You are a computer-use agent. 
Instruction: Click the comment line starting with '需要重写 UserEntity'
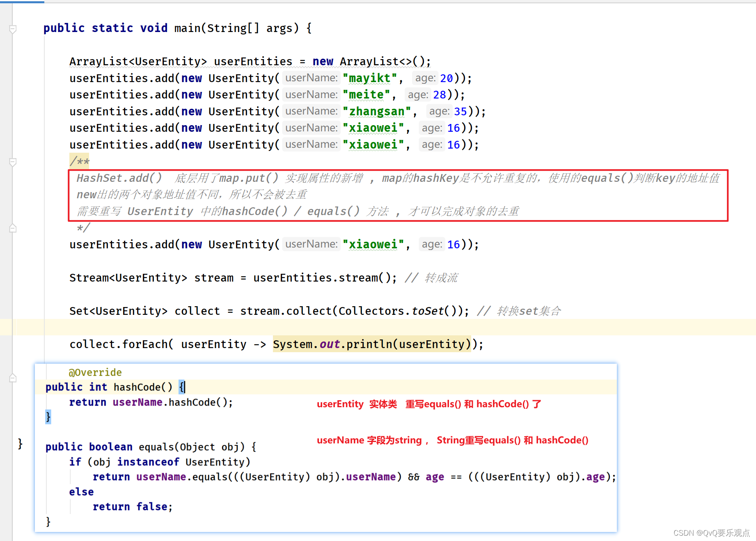point(298,211)
